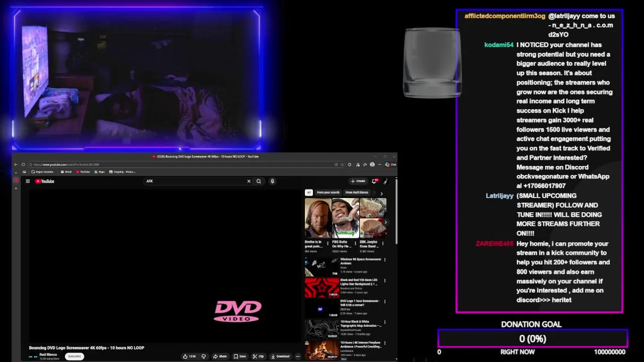Open more actions ellipsis under the video
The width and height of the screenshot is (644, 362).
[x=298, y=356]
